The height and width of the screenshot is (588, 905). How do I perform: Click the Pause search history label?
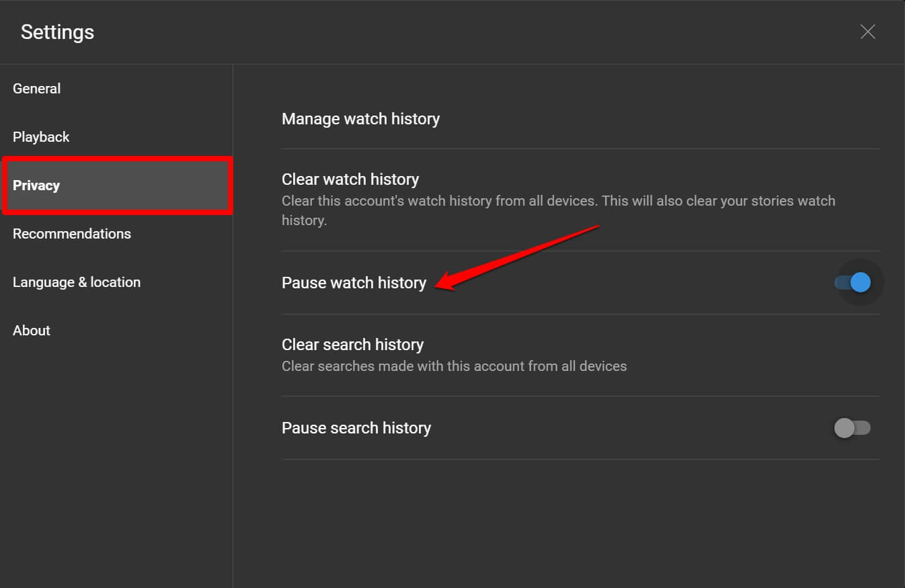(x=356, y=427)
